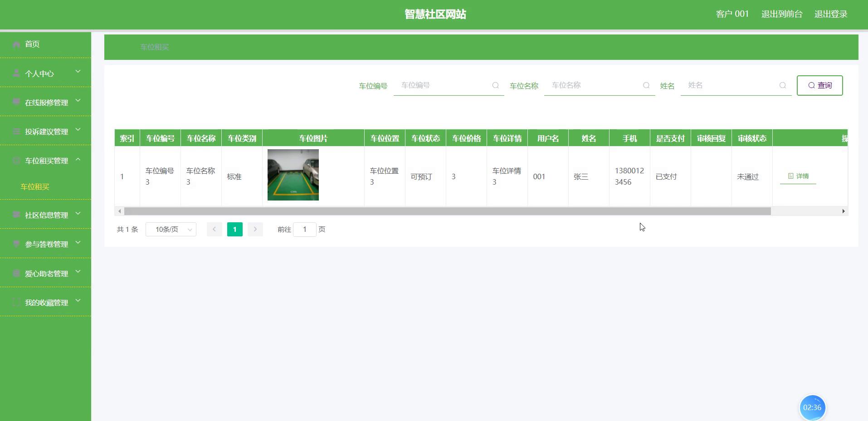Click the parking space thumbnail image
The width and height of the screenshot is (868, 421).
click(x=293, y=175)
